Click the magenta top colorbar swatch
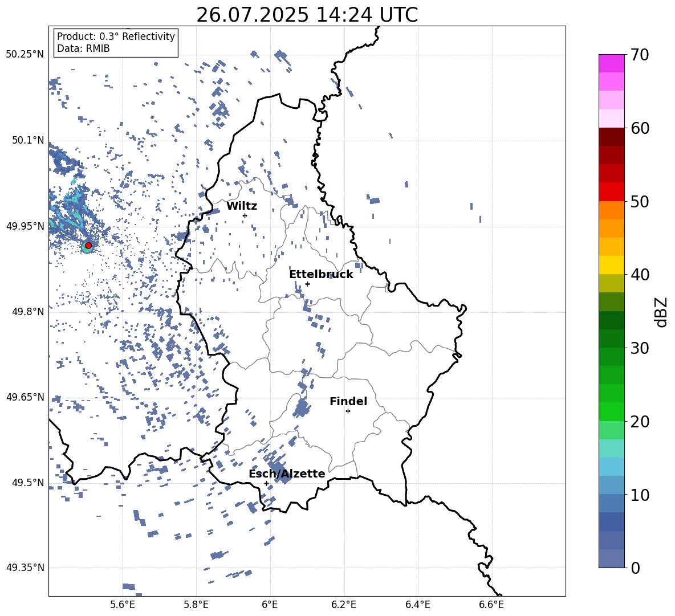This screenshot has width=675, height=616. click(612, 63)
